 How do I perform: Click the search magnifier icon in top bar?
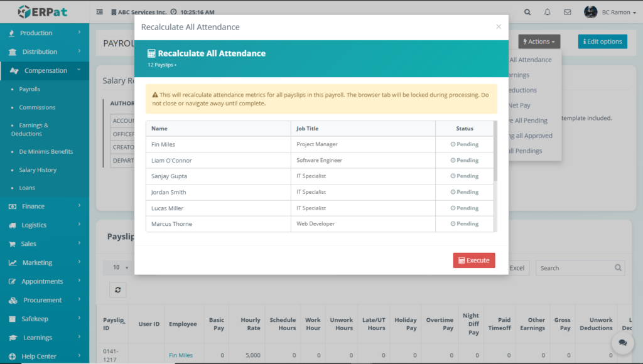pyautogui.click(x=527, y=12)
